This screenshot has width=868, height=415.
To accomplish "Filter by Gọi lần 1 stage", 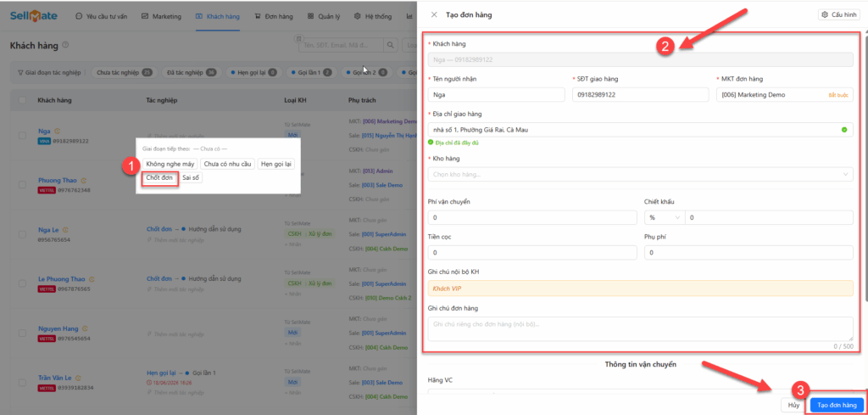I will point(311,73).
